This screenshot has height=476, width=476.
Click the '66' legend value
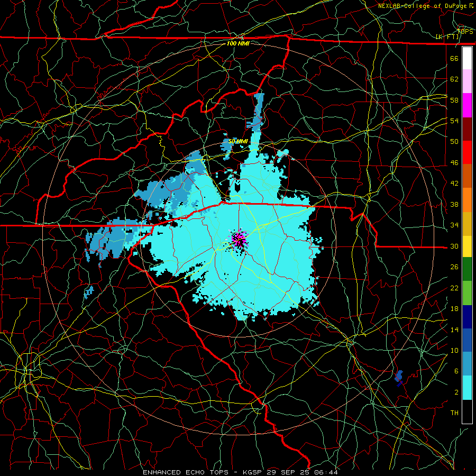pyautogui.click(x=454, y=59)
